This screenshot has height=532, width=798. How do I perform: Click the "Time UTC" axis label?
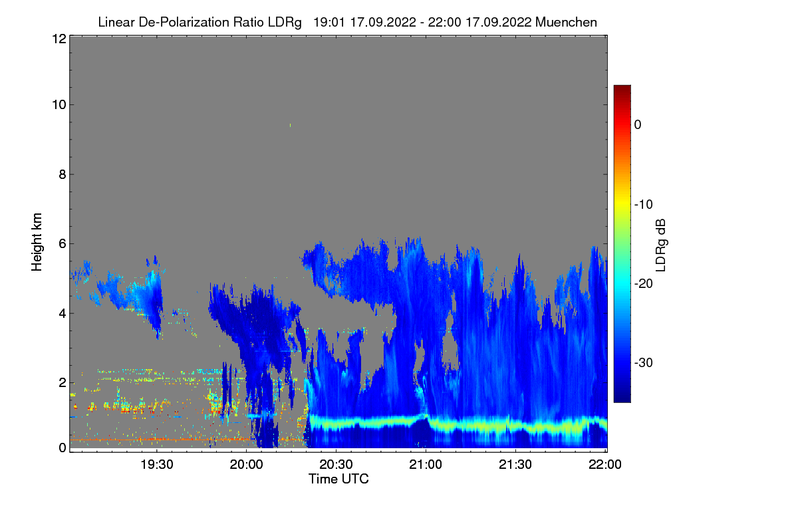[338, 479]
